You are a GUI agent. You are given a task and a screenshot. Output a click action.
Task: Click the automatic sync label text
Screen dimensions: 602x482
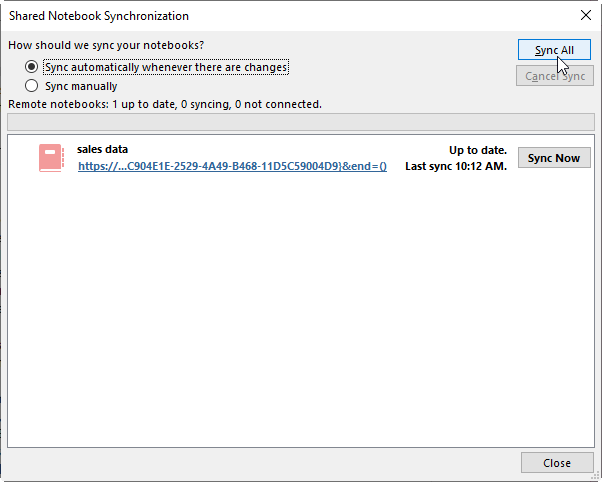point(166,67)
